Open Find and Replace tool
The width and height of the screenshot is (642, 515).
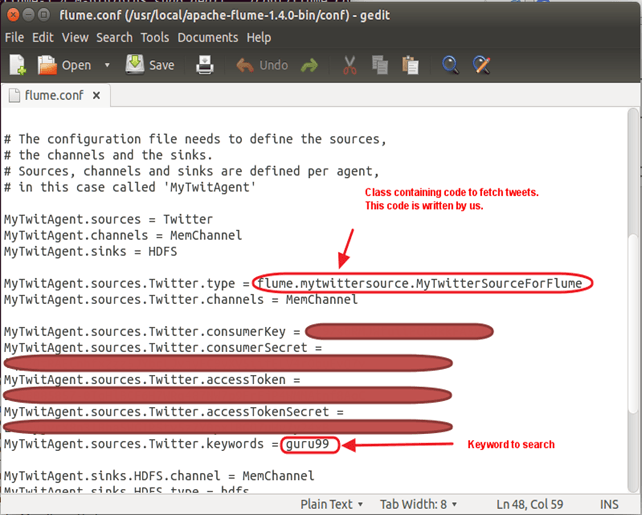click(481, 65)
